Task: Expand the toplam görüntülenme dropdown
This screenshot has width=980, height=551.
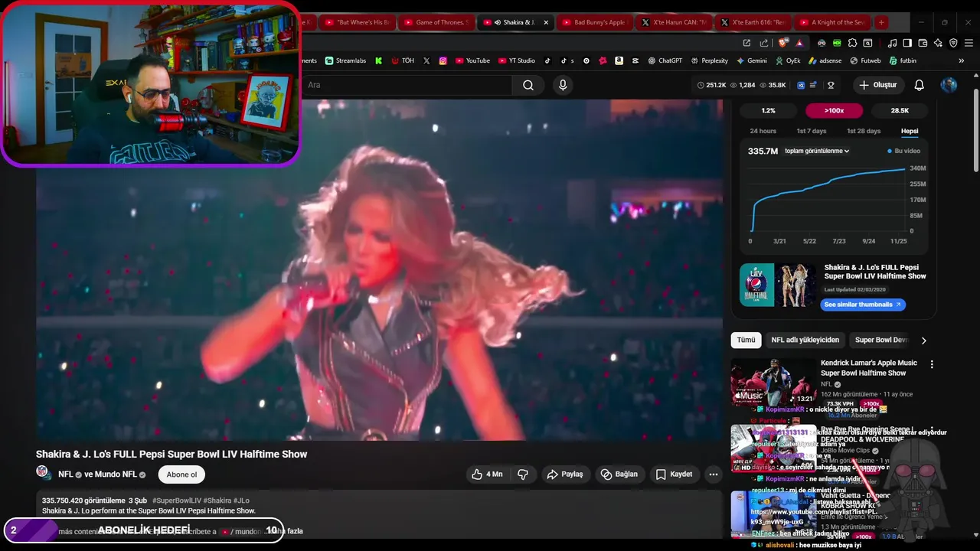Action: click(x=817, y=151)
